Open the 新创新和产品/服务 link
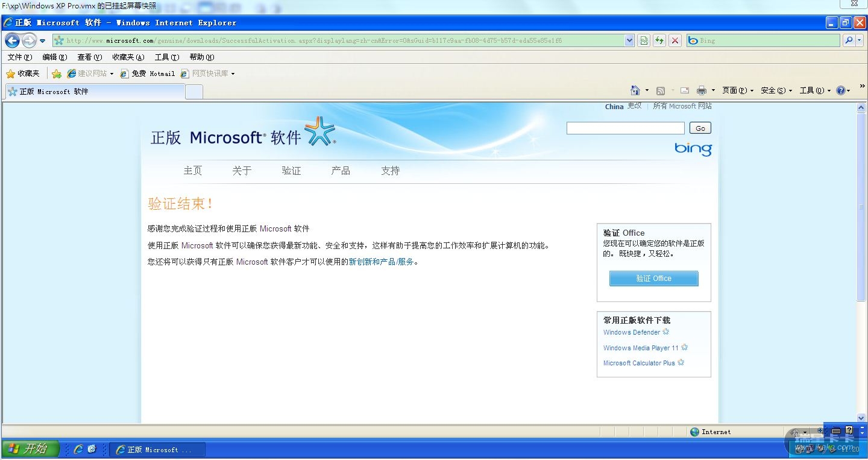This screenshot has height=460, width=868. 382,262
